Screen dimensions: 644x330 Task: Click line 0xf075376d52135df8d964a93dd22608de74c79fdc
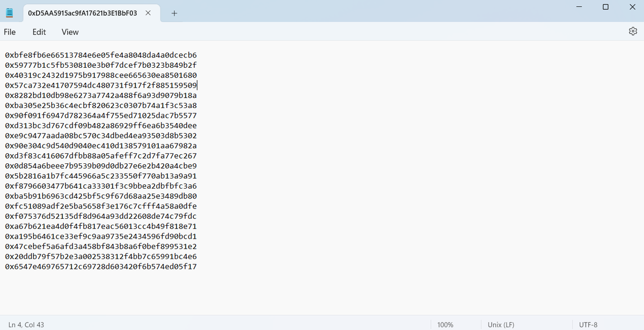(x=101, y=216)
